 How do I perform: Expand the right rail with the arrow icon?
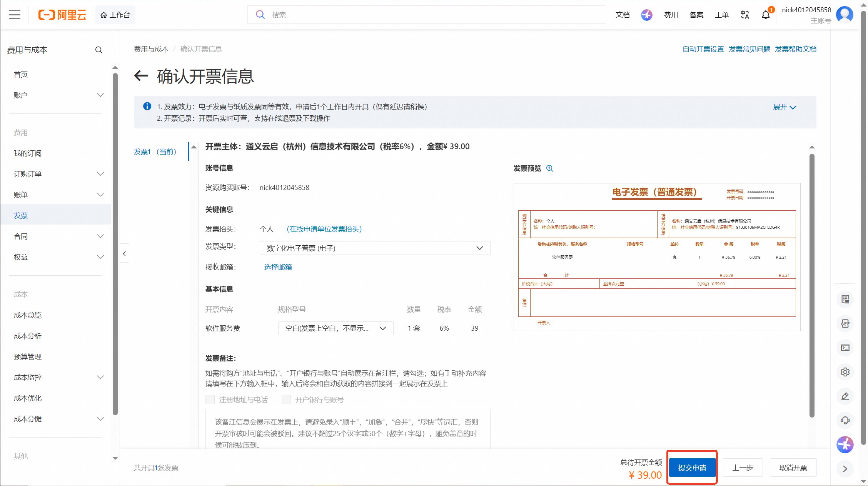click(845, 469)
